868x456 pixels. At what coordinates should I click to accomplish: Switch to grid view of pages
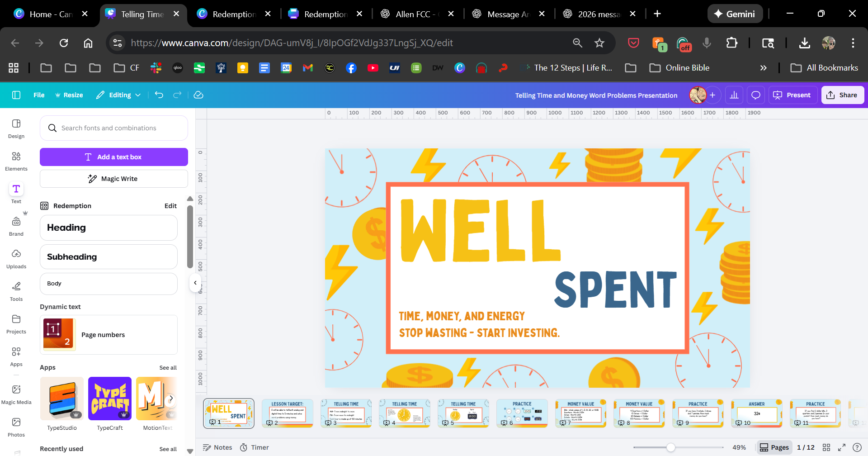(x=826, y=447)
